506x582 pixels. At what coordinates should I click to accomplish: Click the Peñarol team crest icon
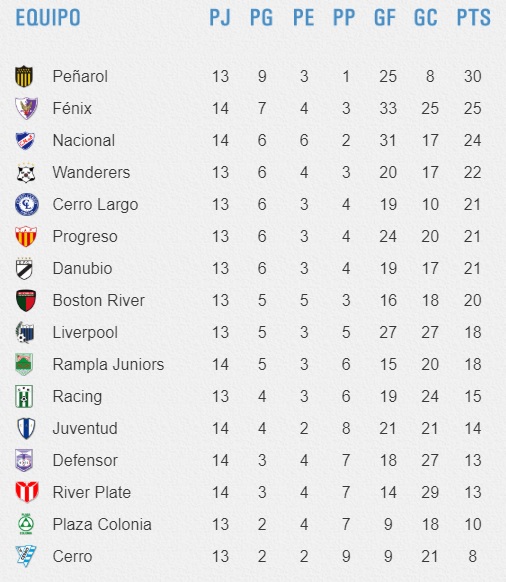tap(24, 76)
